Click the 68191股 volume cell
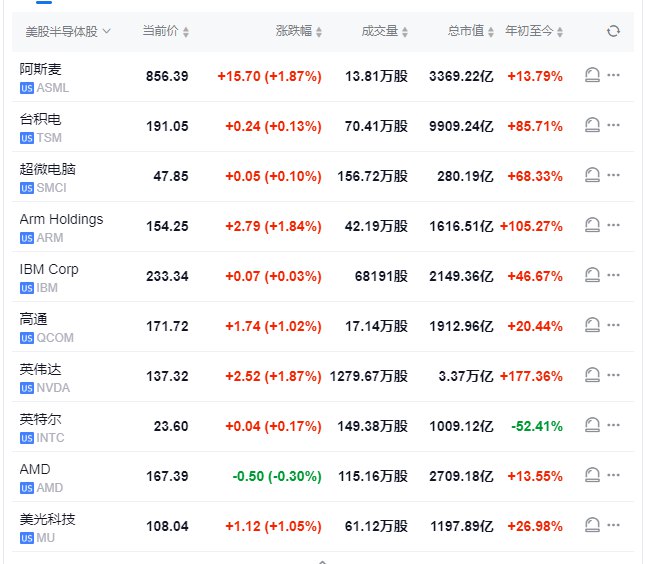 (x=382, y=276)
